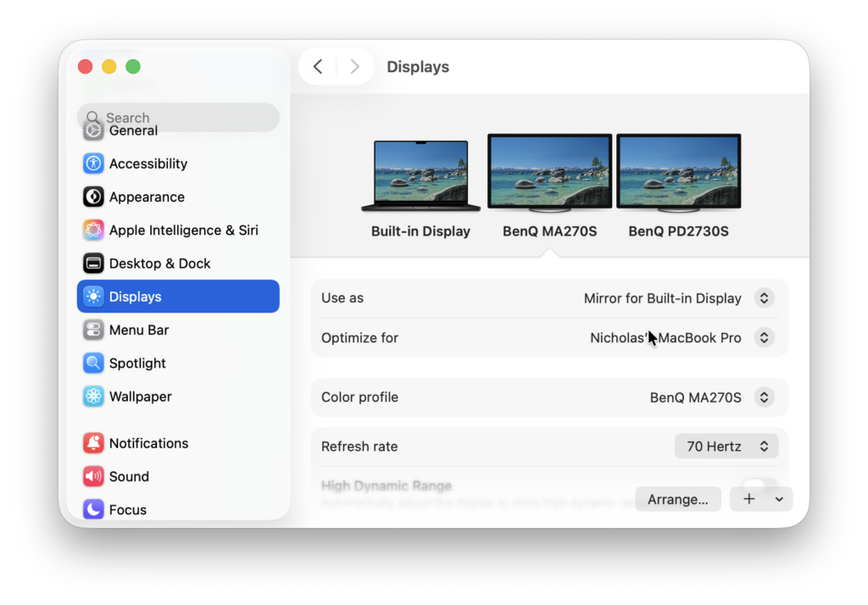Select the Built-in Display thumbnail

coord(420,176)
